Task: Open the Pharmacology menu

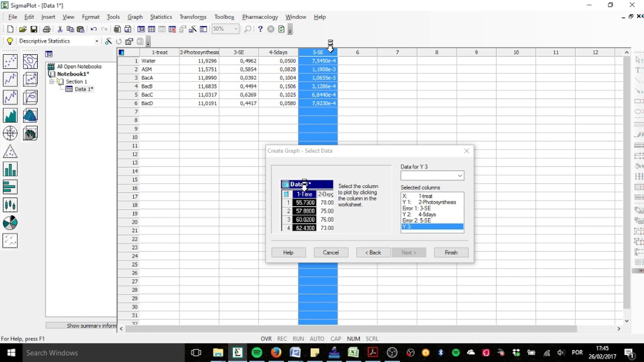Action: pos(260,17)
